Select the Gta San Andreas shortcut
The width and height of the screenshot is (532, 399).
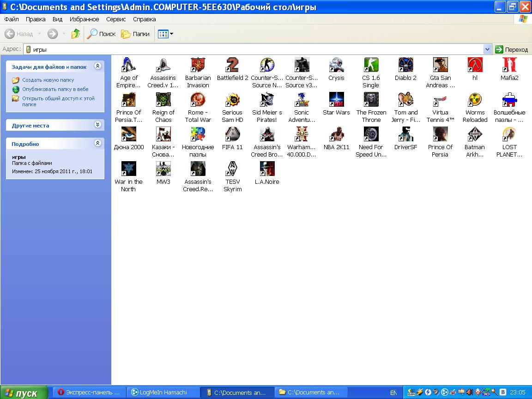tap(440, 65)
